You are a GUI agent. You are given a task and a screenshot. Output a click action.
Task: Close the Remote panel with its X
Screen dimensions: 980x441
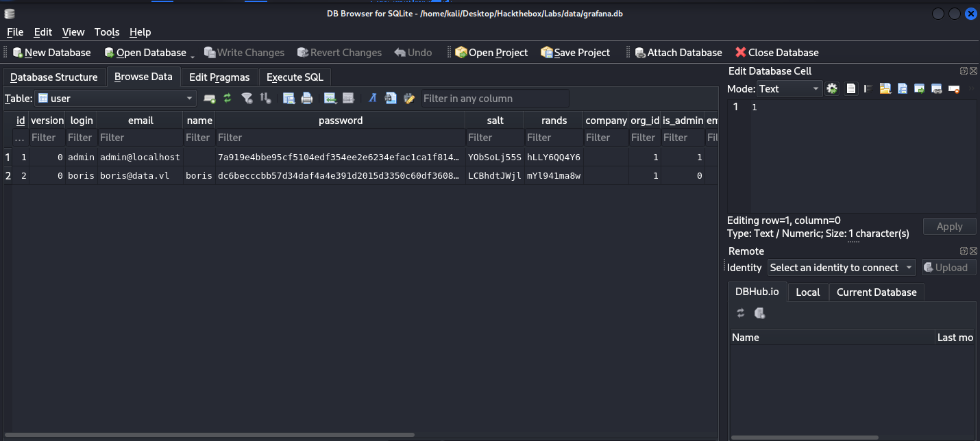(x=973, y=251)
